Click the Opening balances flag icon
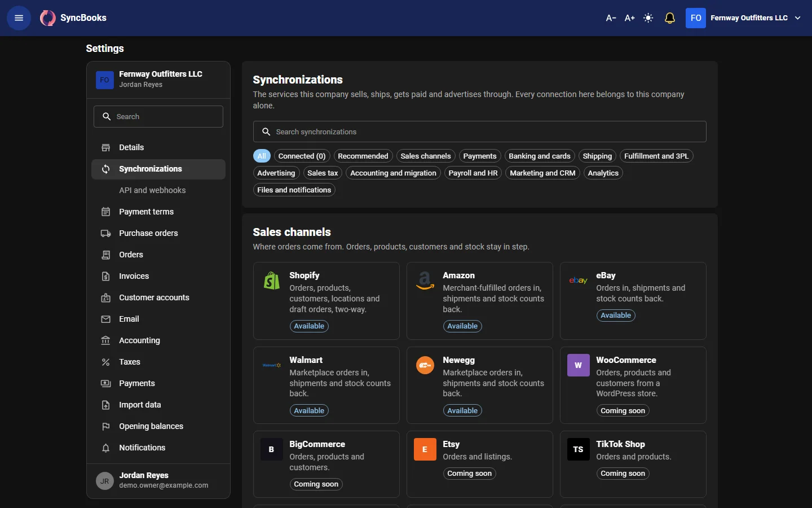 pos(105,426)
